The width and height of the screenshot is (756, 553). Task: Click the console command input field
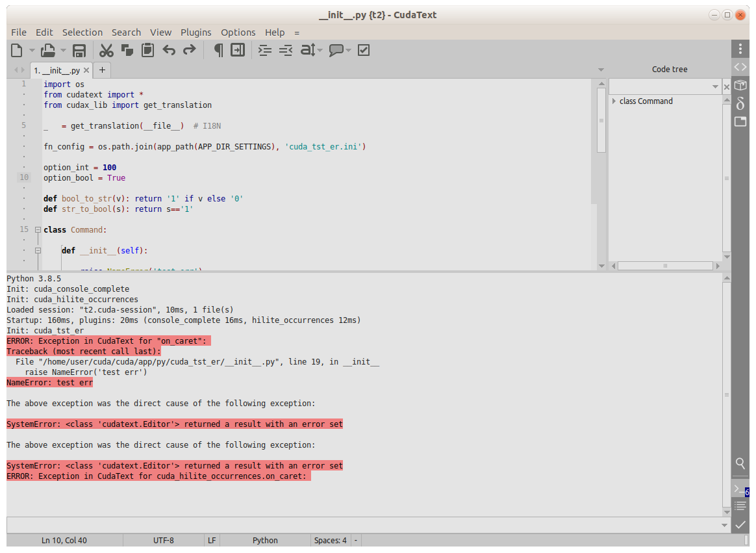point(362,525)
